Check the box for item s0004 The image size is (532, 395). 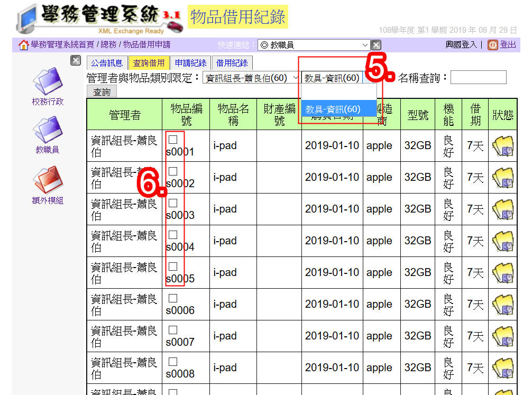pos(173,235)
